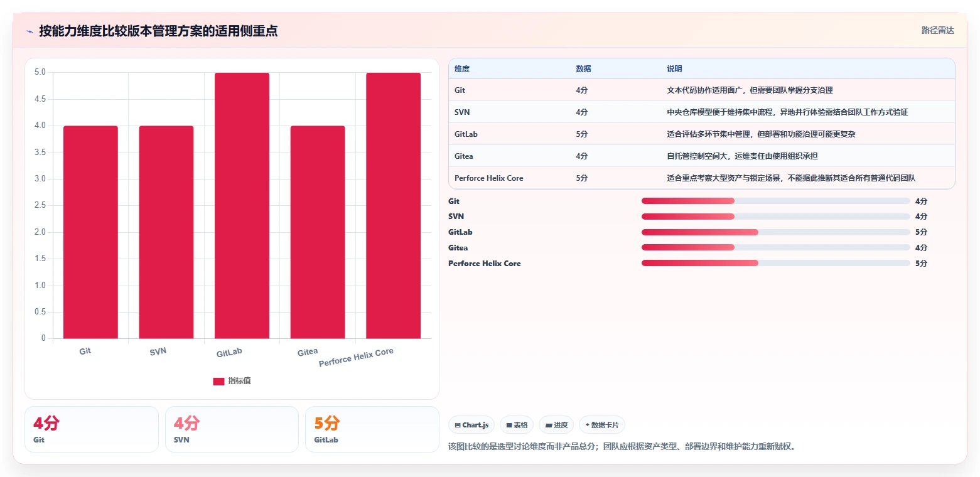Click the Chart.js chip icon

[x=458, y=426]
